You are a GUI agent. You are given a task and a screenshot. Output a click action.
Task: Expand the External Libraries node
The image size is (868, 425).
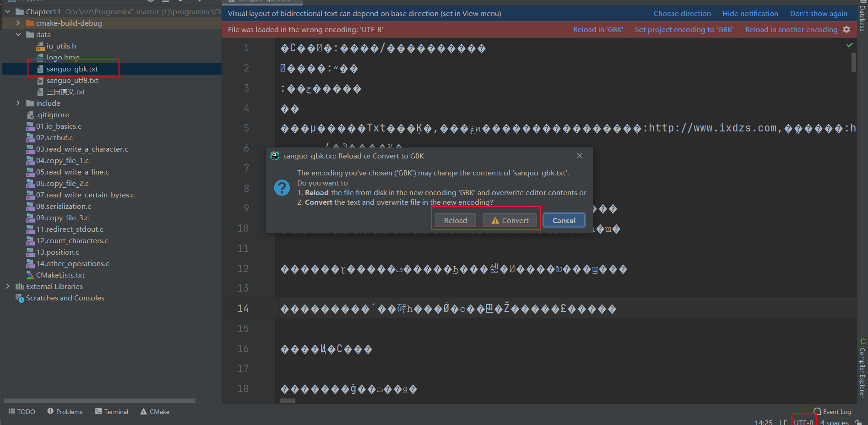pyautogui.click(x=8, y=286)
